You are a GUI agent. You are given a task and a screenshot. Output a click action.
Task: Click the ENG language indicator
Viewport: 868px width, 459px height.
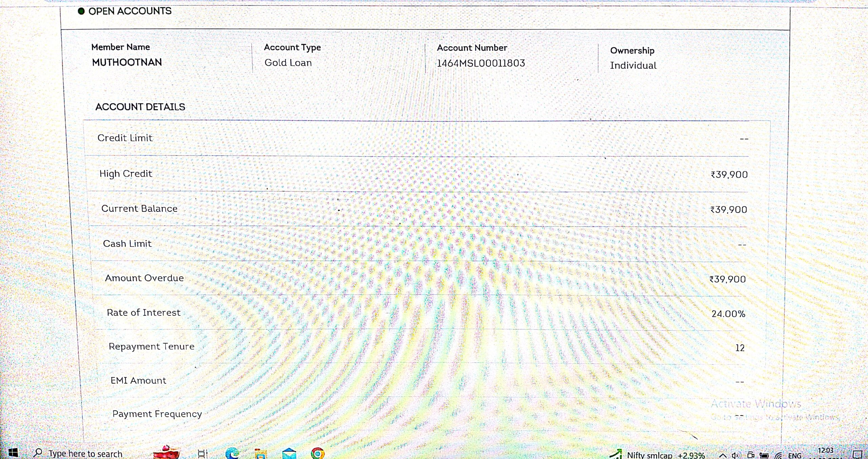point(794,456)
